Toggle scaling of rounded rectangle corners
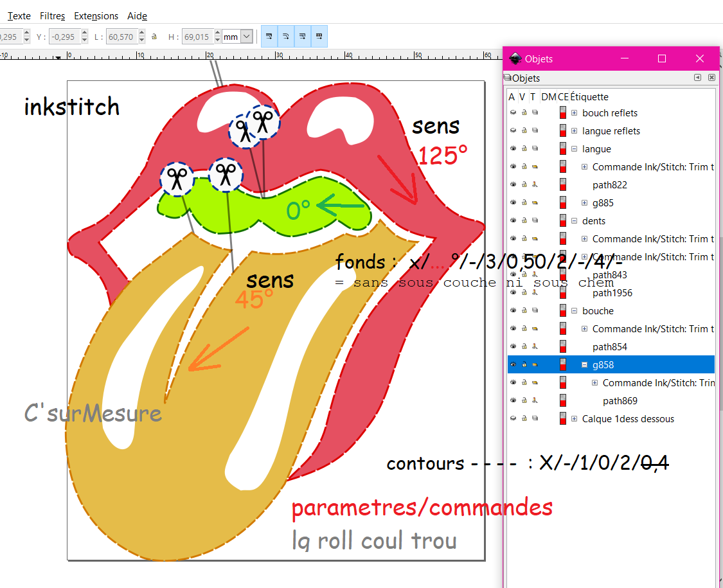723x588 pixels. (286, 37)
